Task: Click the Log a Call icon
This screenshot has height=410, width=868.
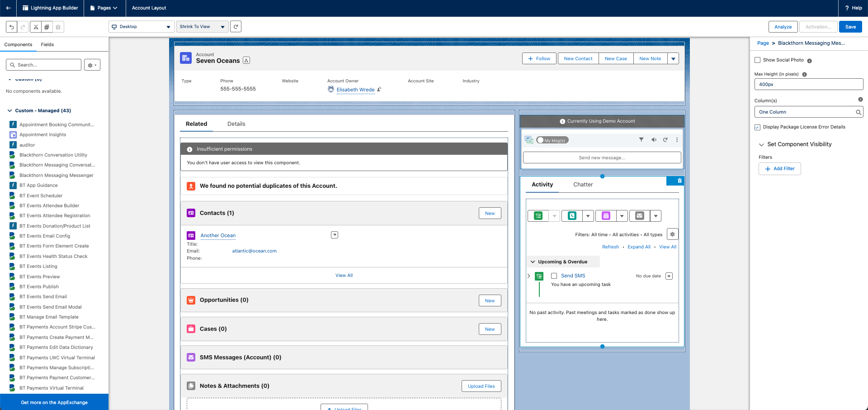Action: click(x=572, y=216)
